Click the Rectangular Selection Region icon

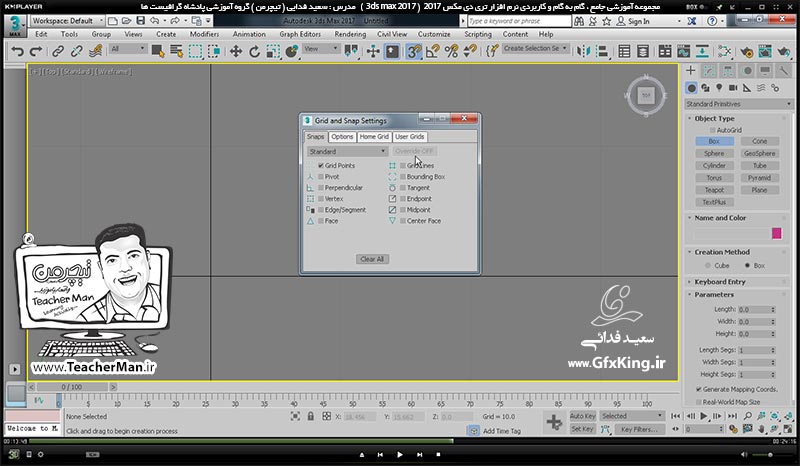195,52
